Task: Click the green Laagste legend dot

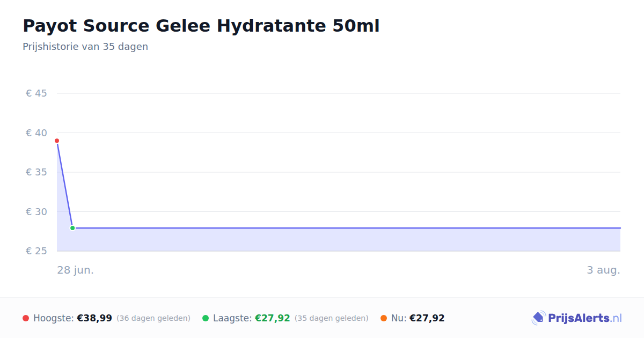Action: [206, 318]
